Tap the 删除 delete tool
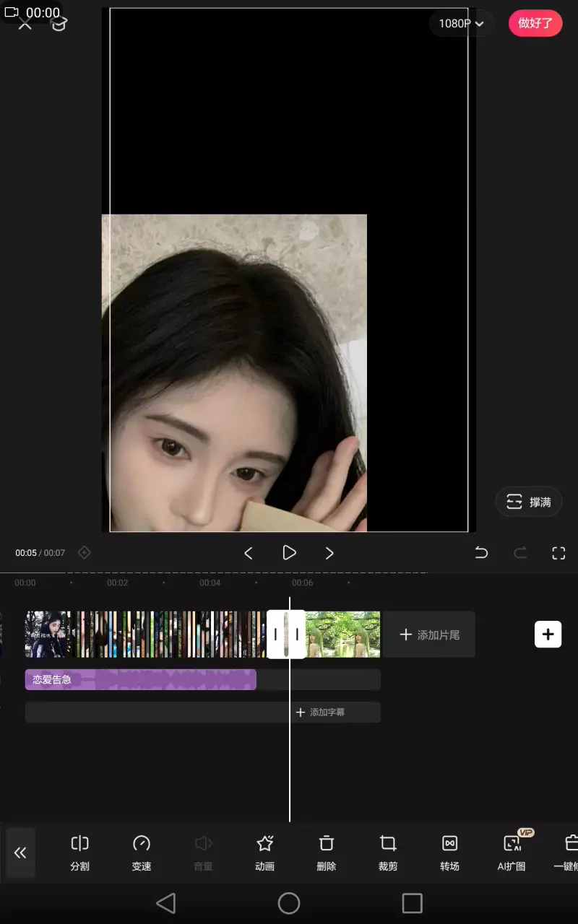 (327, 853)
